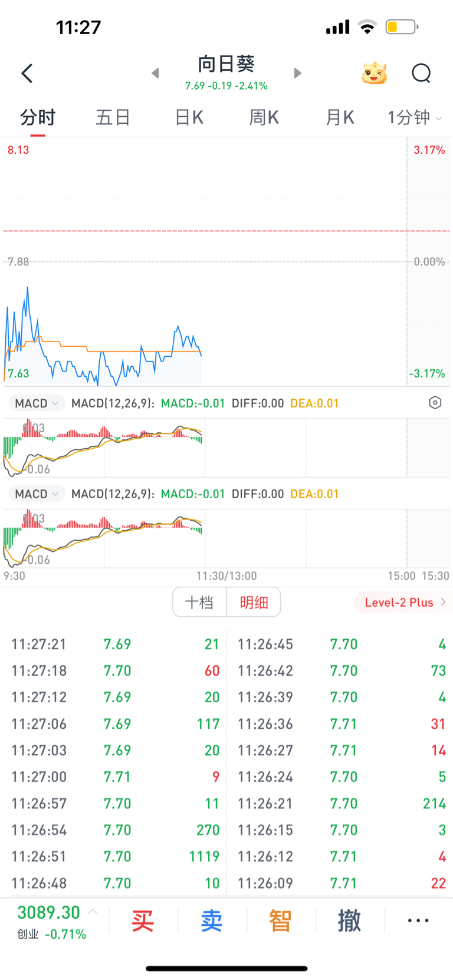
Task: Open MACD indicator settings hexagon icon
Action: [435, 403]
